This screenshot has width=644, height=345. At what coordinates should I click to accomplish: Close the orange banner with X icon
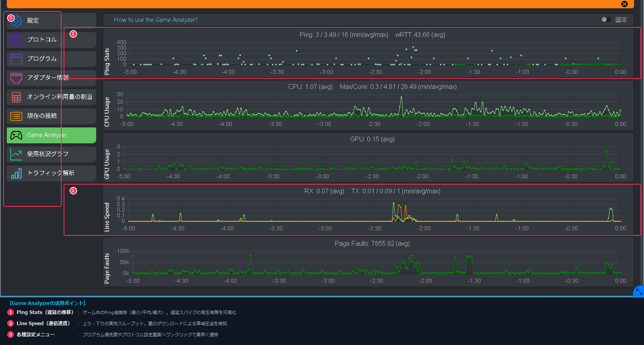tap(625, 4)
